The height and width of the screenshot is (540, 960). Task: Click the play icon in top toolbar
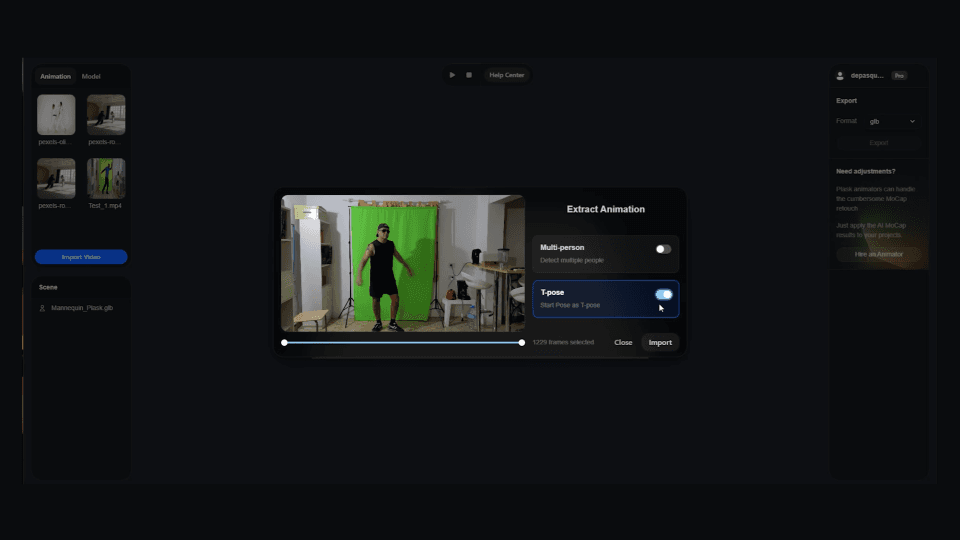point(452,75)
